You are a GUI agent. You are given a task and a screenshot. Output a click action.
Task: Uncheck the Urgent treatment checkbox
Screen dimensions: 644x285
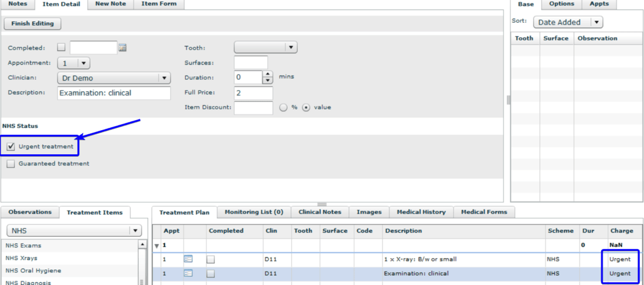pos(11,147)
